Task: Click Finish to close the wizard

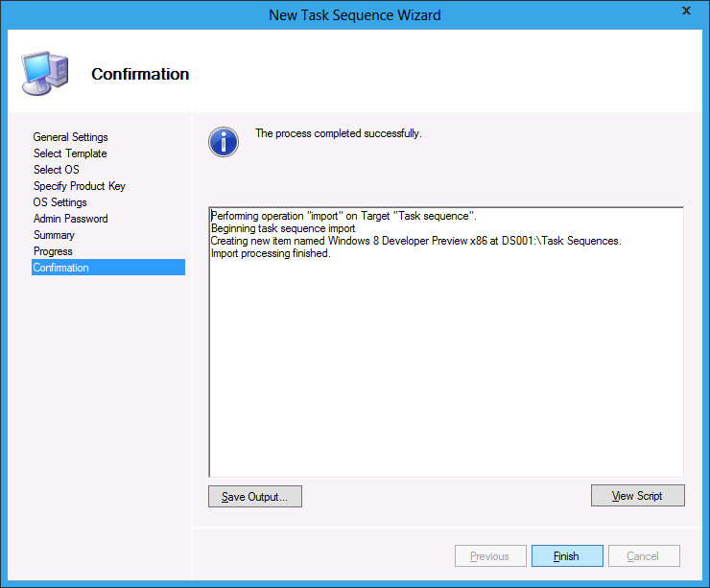Action: coord(566,556)
